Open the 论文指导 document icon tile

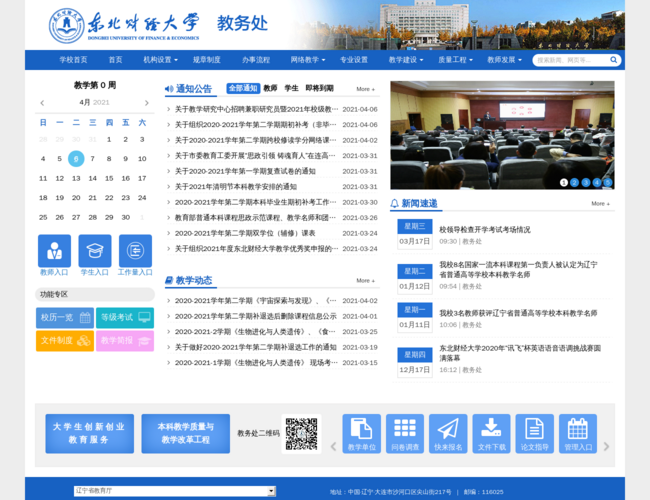point(534,433)
